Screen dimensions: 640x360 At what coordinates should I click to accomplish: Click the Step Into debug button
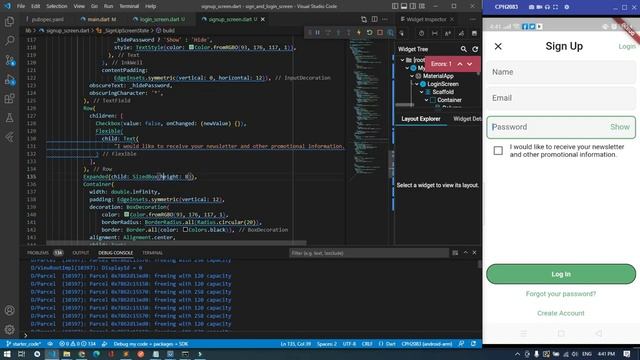[338, 32]
